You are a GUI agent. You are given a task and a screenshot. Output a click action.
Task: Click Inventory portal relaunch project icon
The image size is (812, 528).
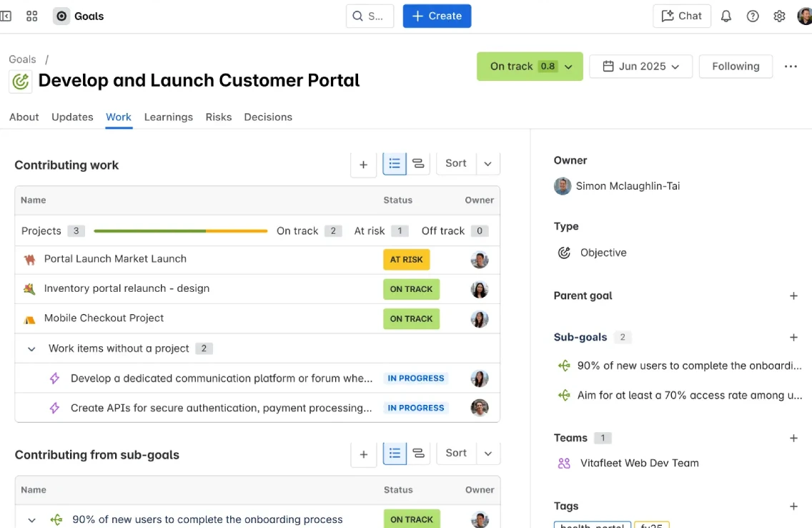pyautogui.click(x=29, y=289)
